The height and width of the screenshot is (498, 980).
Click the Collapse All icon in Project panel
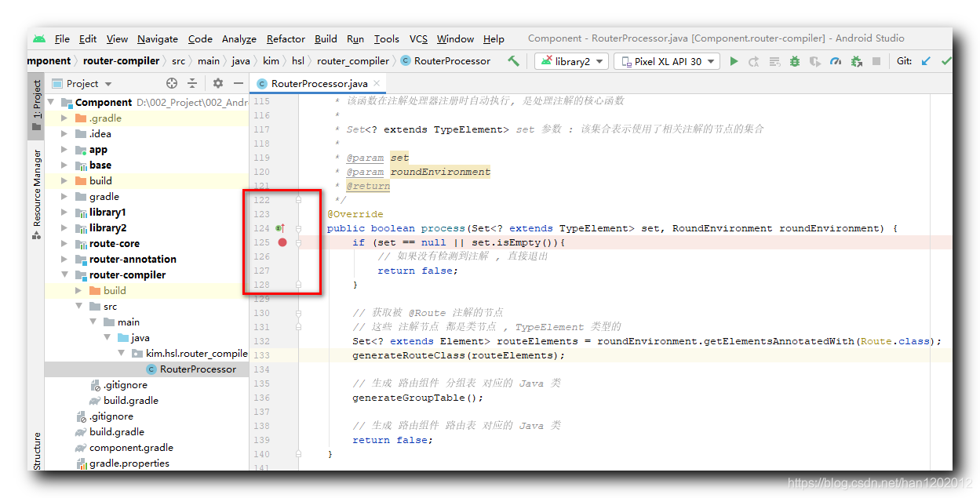[x=192, y=83]
